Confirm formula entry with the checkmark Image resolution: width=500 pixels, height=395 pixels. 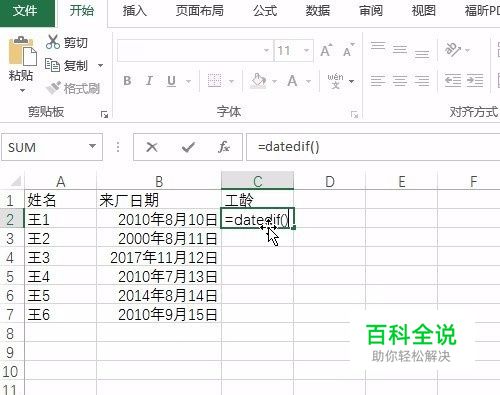click(188, 147)
